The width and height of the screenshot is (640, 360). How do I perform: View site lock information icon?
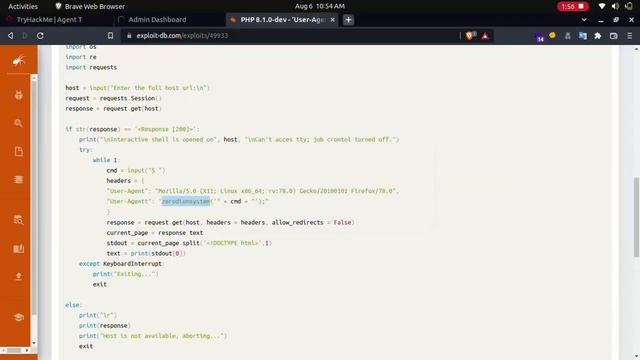(x=129, y=36)
